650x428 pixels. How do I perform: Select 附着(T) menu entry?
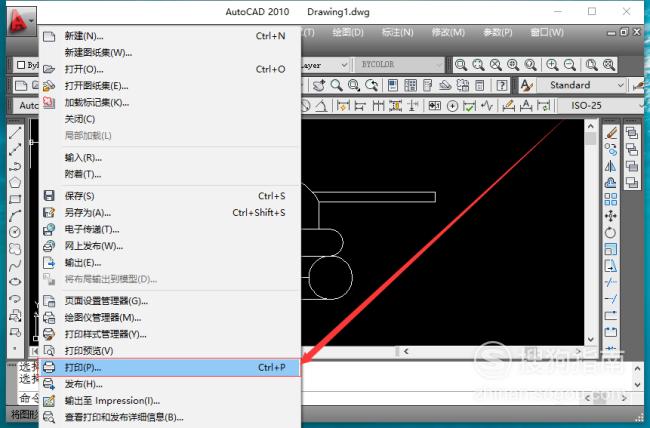(x=170, y=174)
